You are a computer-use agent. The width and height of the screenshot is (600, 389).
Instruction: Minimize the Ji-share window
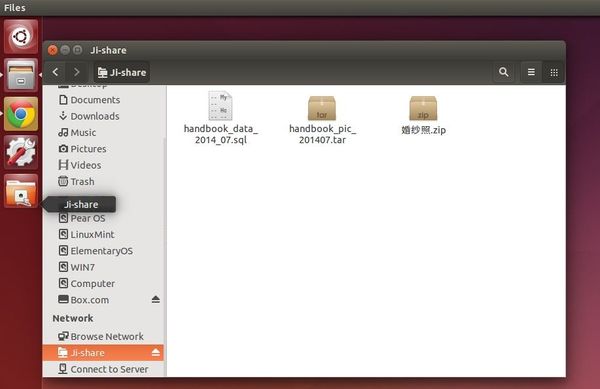coord(65,50)
